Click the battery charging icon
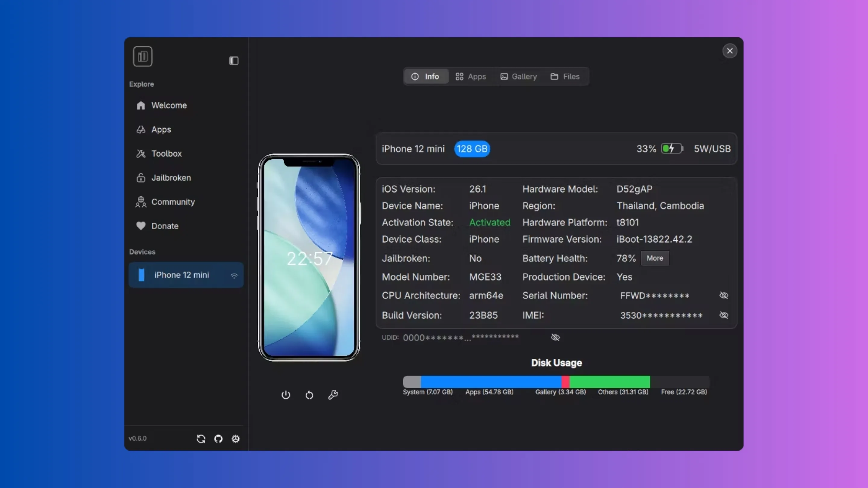 pos(673,149)
